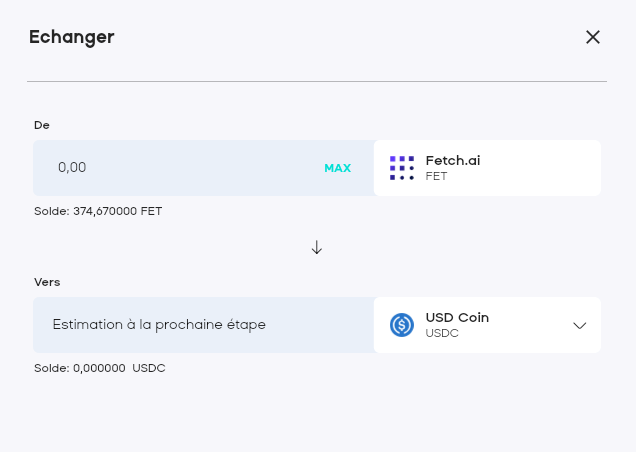636x452 pixels.
Task: Click the blue USD Coin logo icon
Action: coord(402,325)
